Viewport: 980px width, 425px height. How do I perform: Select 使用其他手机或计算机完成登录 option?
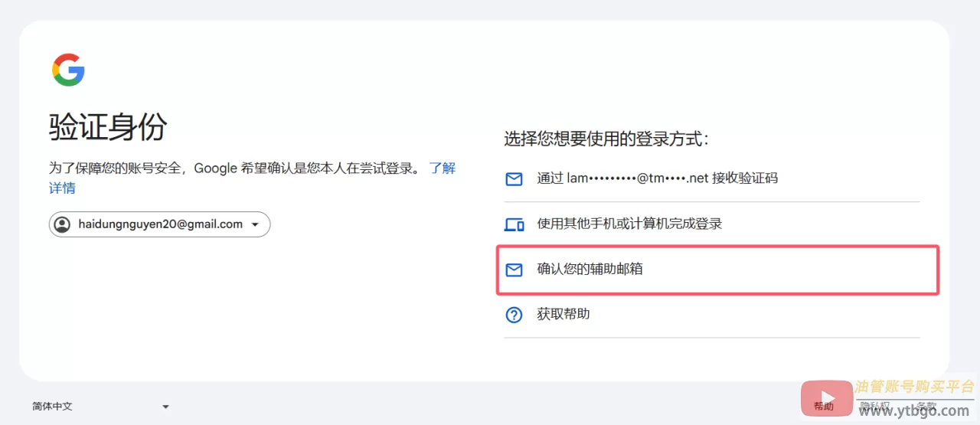pos(629,224)
